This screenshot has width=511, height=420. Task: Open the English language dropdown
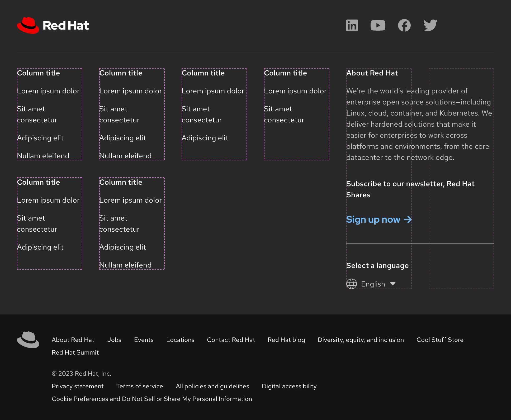tap(373, 284)
